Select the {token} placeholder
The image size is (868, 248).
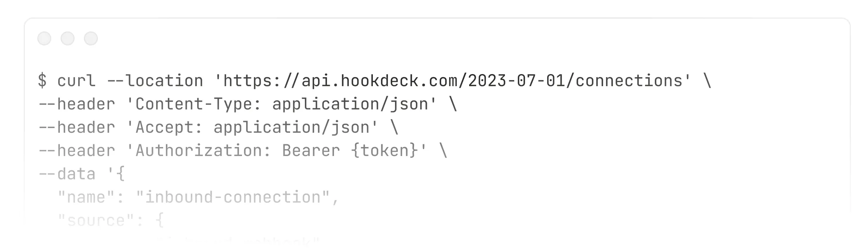(x=384, y=151)
